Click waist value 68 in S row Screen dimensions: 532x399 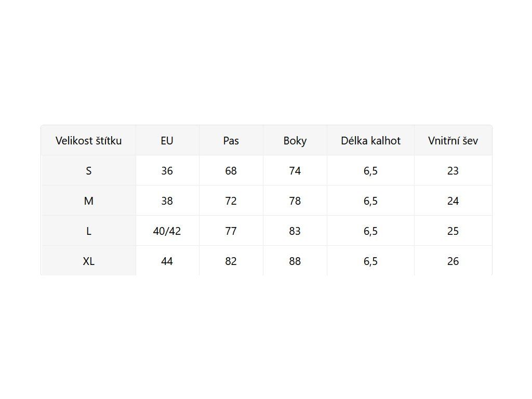click(231, 171)
